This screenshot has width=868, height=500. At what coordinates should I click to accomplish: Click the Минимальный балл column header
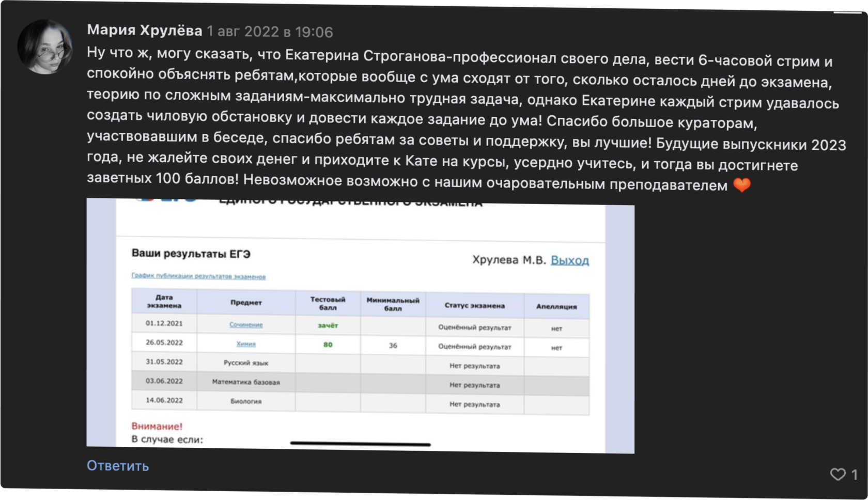click(393, 304)
